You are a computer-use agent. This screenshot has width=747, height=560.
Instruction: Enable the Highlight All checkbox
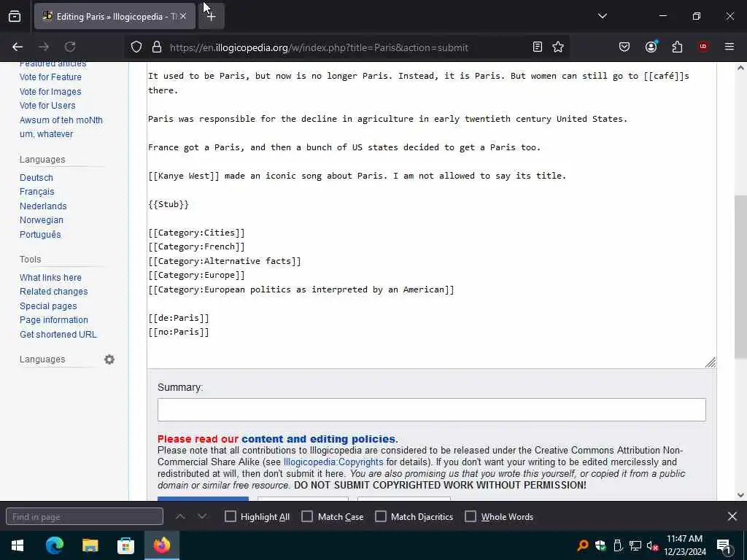click(230, 517)
